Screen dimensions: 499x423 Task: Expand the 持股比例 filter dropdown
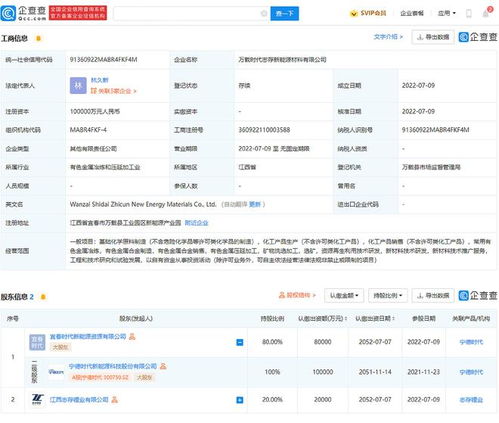click(388, 295)
